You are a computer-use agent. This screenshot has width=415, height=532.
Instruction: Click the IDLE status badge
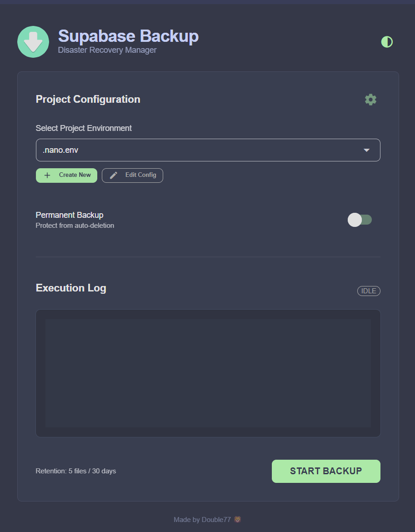coord(368,291)
